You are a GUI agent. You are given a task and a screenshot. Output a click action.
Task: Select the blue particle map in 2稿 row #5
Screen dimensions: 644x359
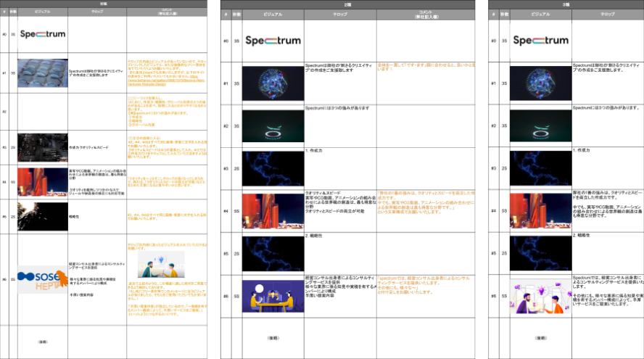click(273, 254)
